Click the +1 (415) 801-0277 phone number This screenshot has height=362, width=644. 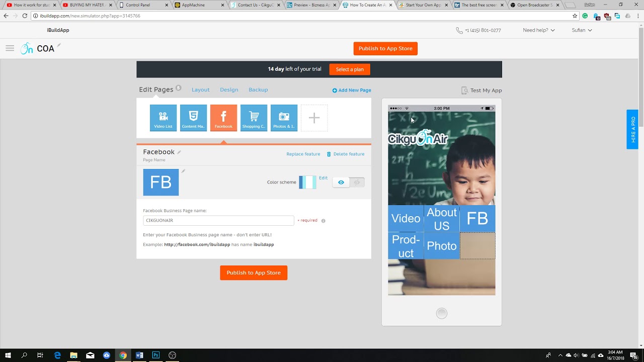click(482, 30)
